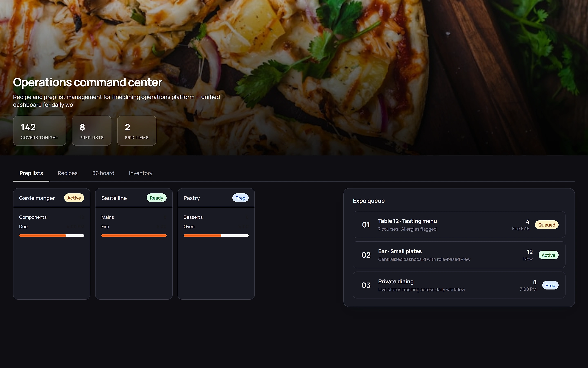Open Table 12 · Tasting menu queue item
Image resolution: width=588 pixels, height=368 pixels.
(x=459, y=224)
